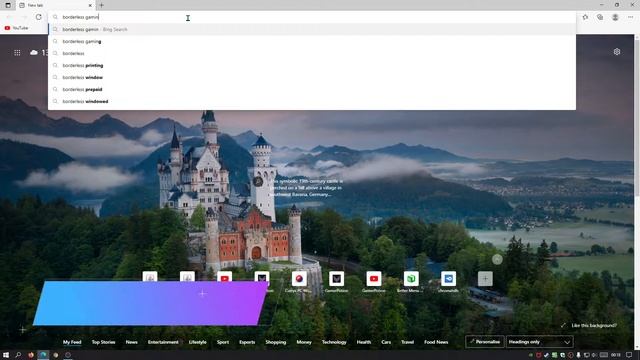Click the browser refresh icon
Screen dimensions: 640x360
[x=38, y=17]
